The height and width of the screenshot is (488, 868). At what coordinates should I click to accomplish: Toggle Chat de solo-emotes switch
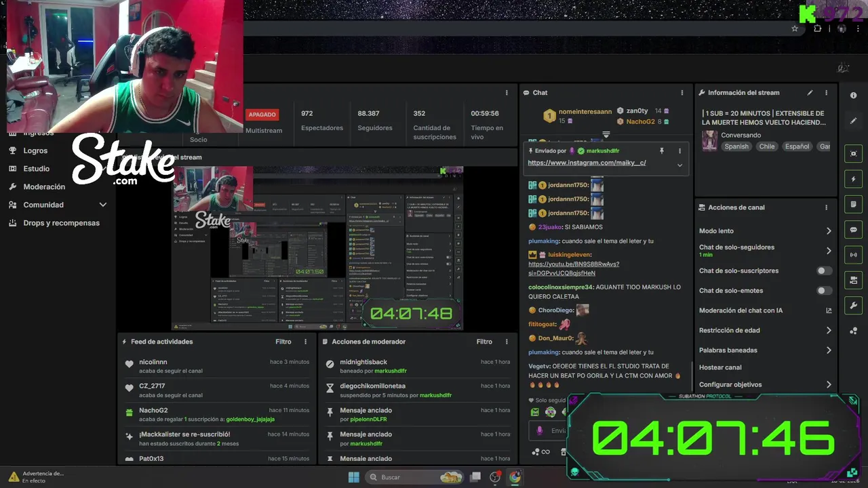[824, 291]
